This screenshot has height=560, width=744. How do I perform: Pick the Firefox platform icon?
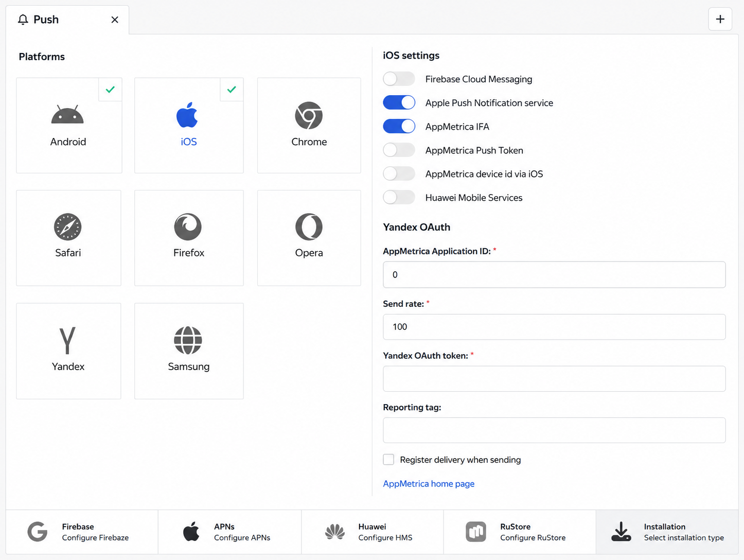click(x=188, y=226)
